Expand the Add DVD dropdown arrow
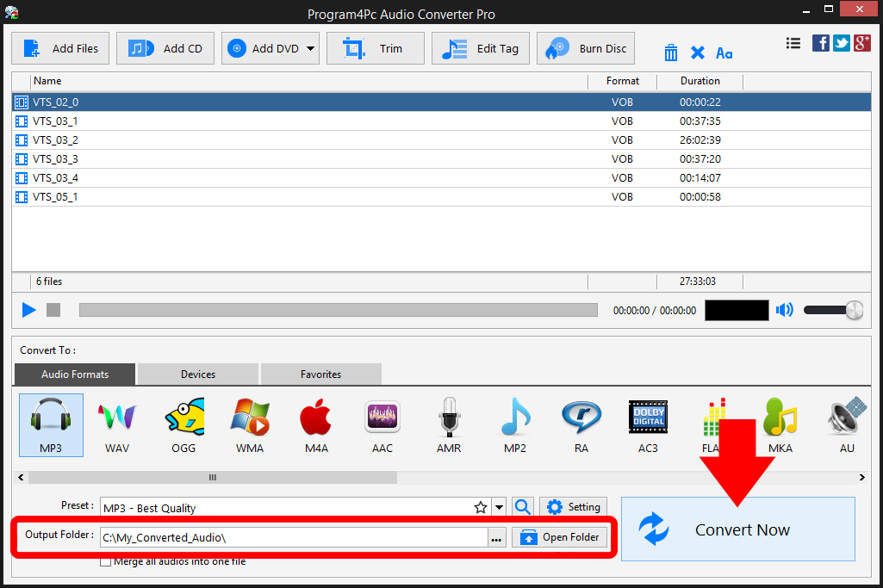 tap(312, 48)
